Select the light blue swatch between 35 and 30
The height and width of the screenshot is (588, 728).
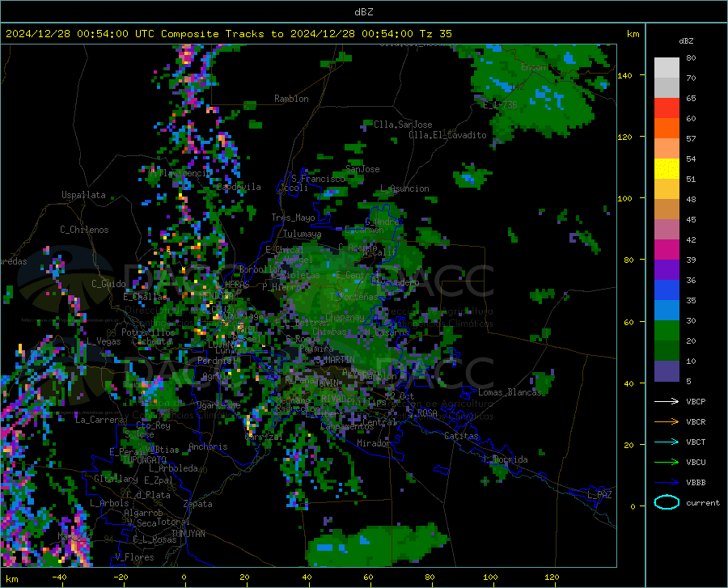[667, 311]
